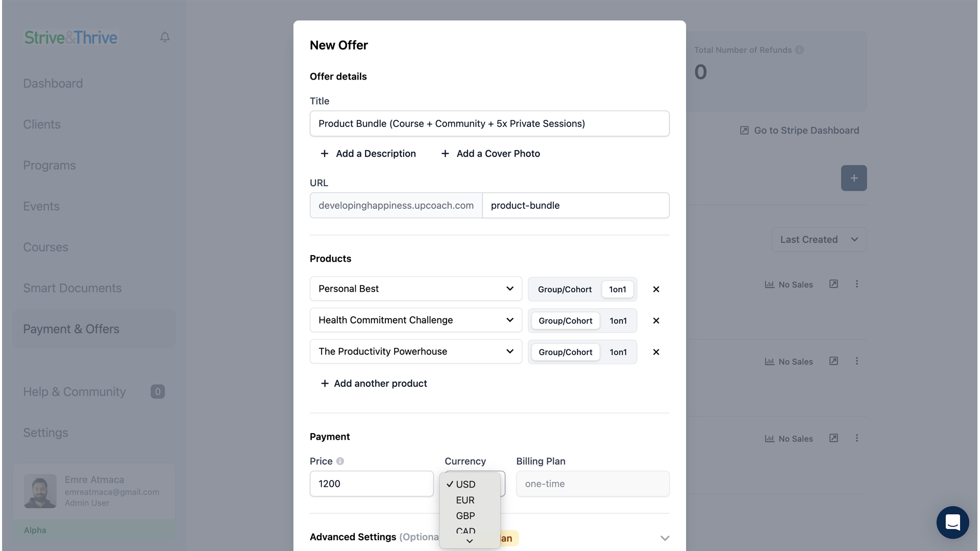Click Total Number of Refunds info icon
Screen dimensions: 980x551
click(x=799, y=50)
